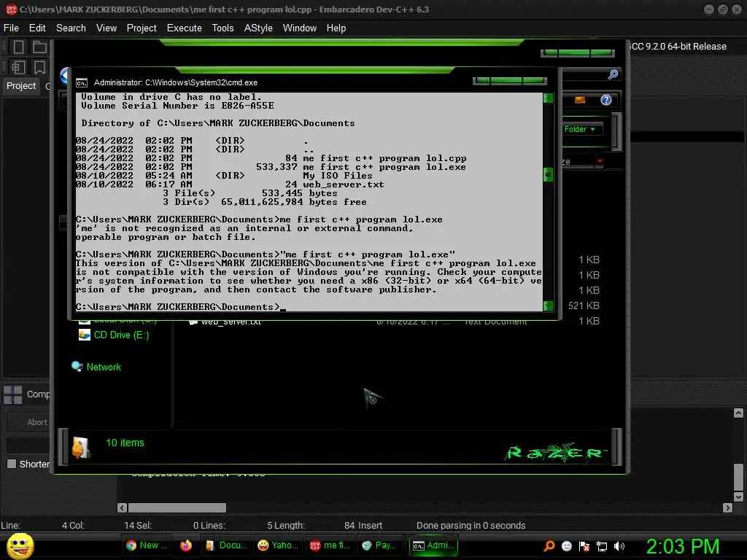Click the 521 KB size cell in Explorer

584,306
